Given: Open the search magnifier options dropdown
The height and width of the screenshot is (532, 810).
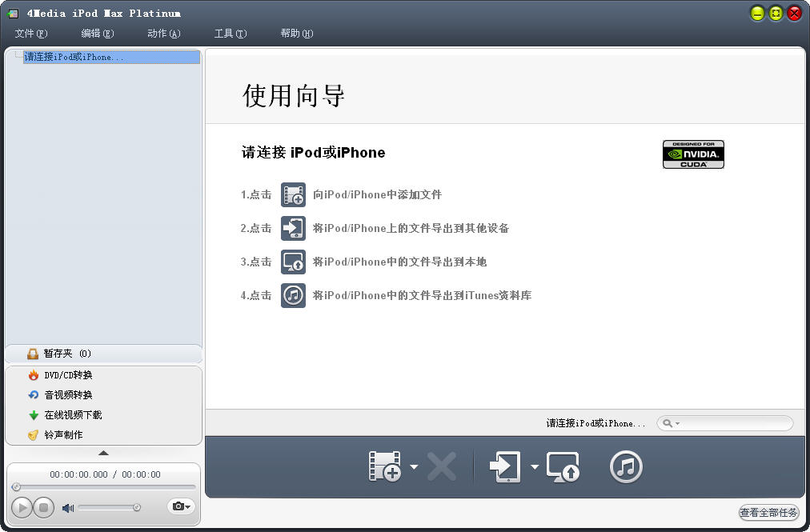Looking at the screenshot, I should pyautogui.click(x=671, y=423).
